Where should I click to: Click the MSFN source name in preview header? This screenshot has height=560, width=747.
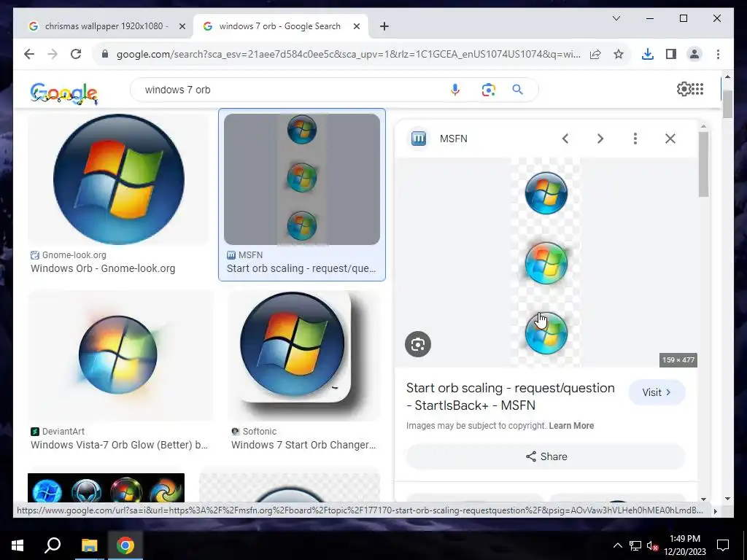[454, 139]
